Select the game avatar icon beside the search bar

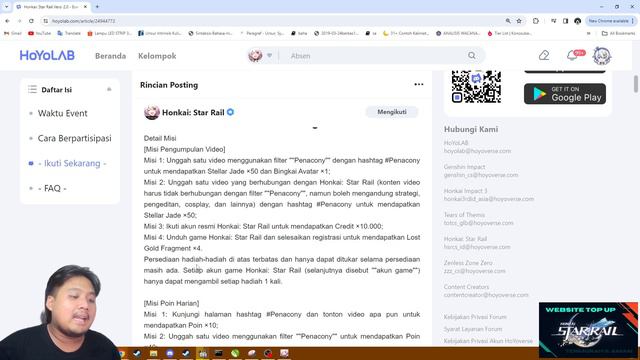pos(256,56)
